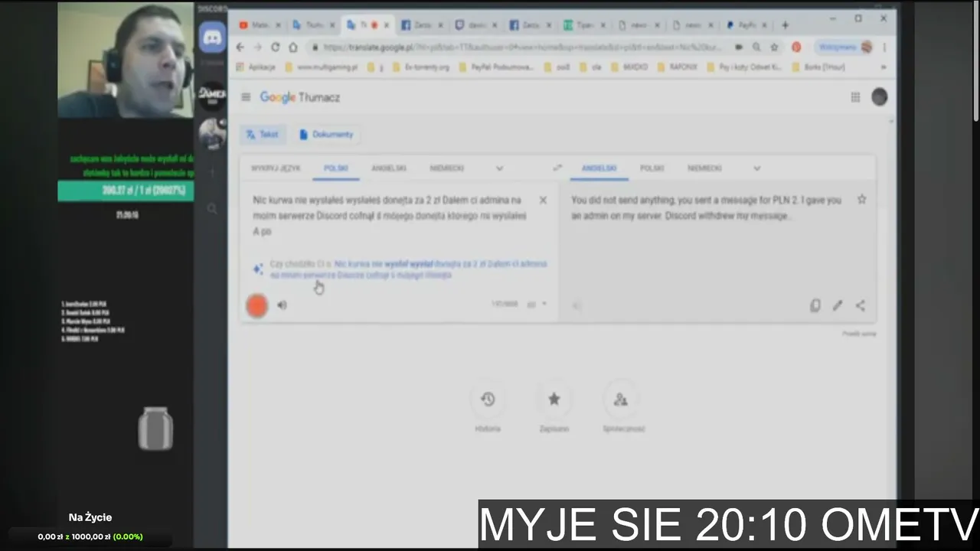Expand the target language list chevron
980x551 pixels.
(756, 168)
